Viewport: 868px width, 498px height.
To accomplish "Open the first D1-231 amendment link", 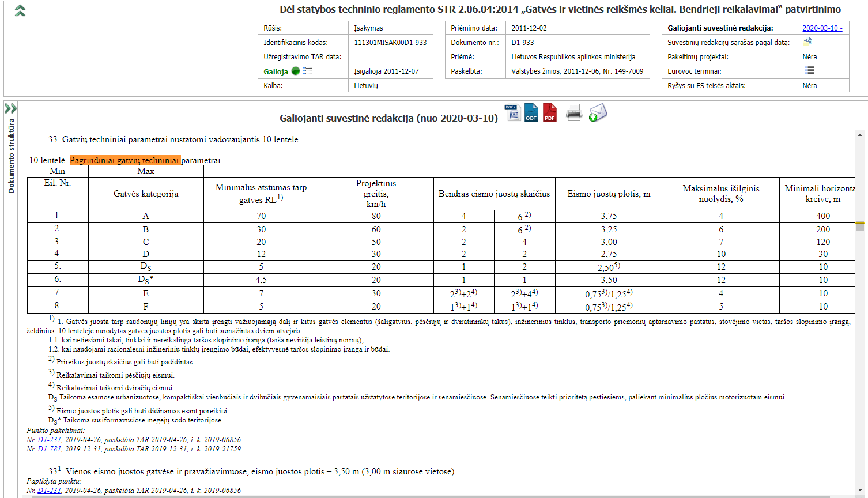I will [50, 440].
